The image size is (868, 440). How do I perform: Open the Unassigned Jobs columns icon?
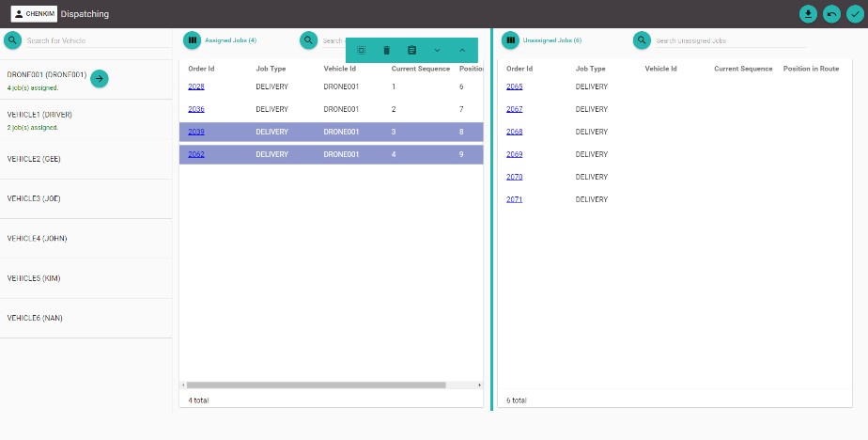(x=510, y=39)
